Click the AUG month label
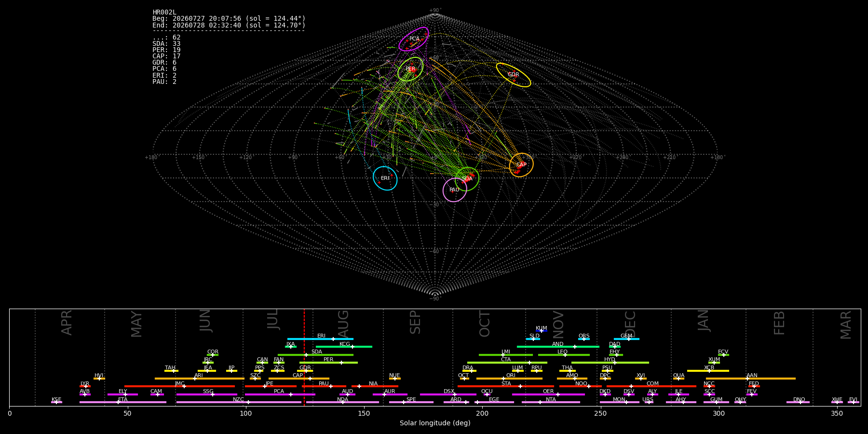 [343, 324]
